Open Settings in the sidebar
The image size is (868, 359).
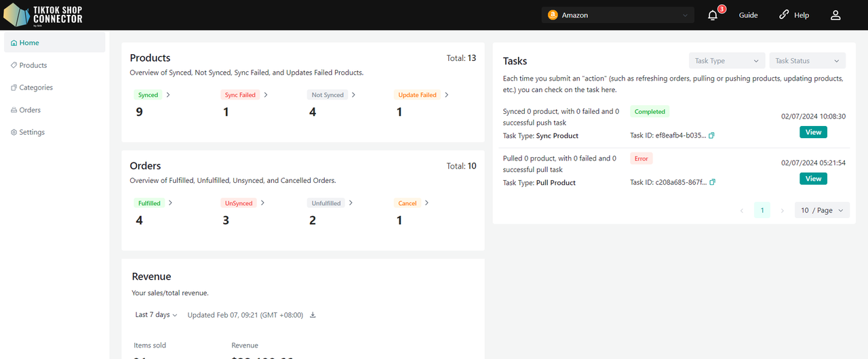click(32, 132)
